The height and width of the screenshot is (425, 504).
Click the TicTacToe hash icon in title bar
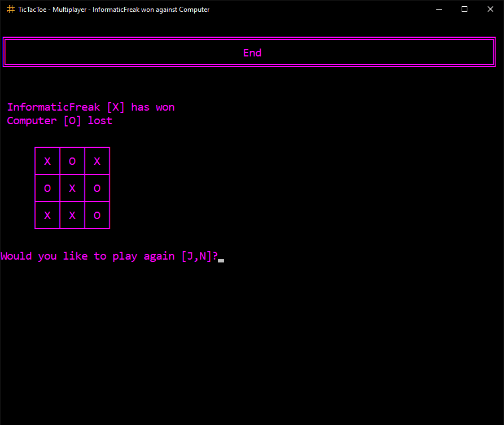pyautogui.click(x=11, y=10)
